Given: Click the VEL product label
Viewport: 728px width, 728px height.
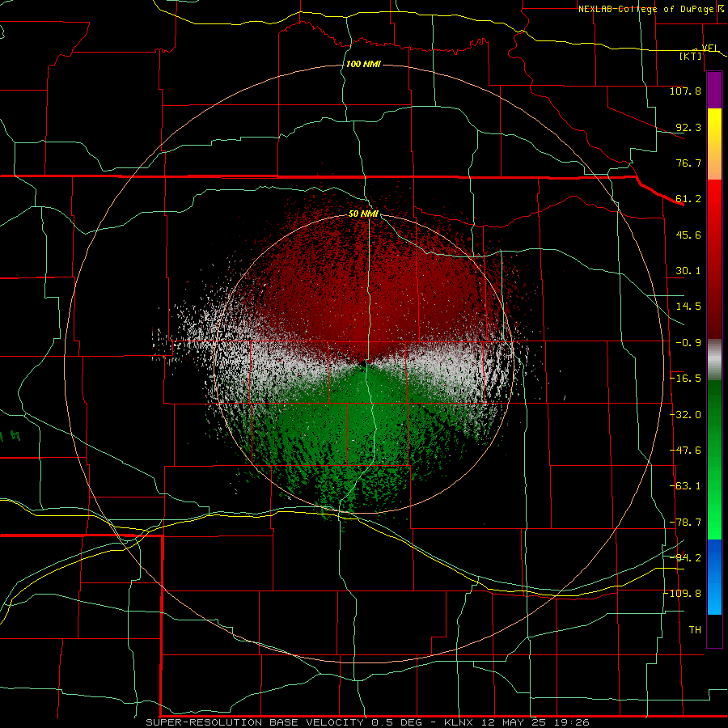Looking at the screenshot, I should coord(710,48).
